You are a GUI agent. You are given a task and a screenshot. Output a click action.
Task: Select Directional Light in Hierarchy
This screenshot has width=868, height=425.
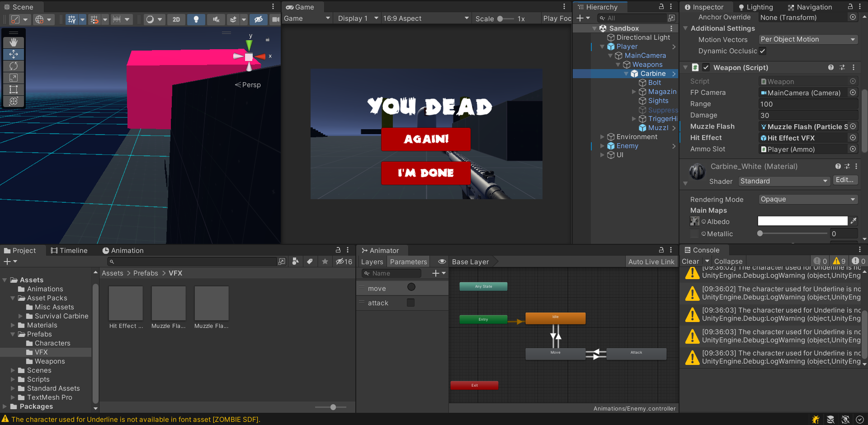[643, 37]
